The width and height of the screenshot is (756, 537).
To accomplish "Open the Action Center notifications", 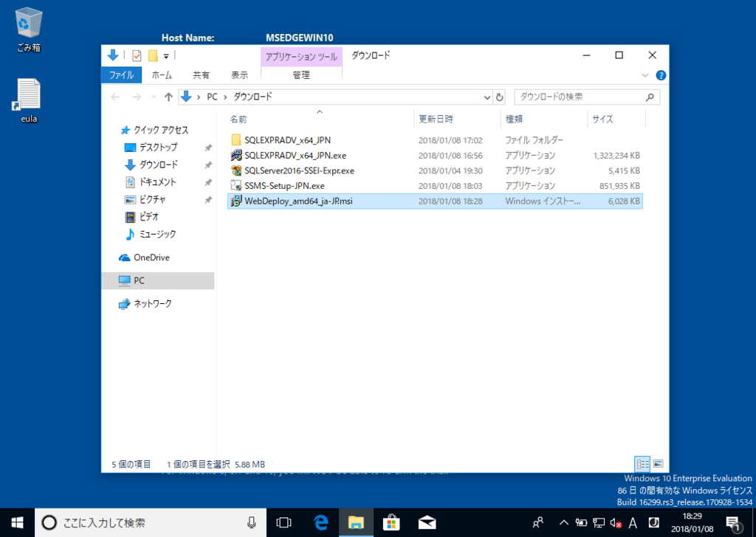I will pos(733,523).
